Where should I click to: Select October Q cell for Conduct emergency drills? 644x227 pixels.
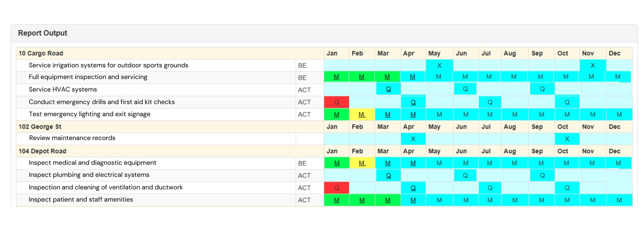pos(567,102)
